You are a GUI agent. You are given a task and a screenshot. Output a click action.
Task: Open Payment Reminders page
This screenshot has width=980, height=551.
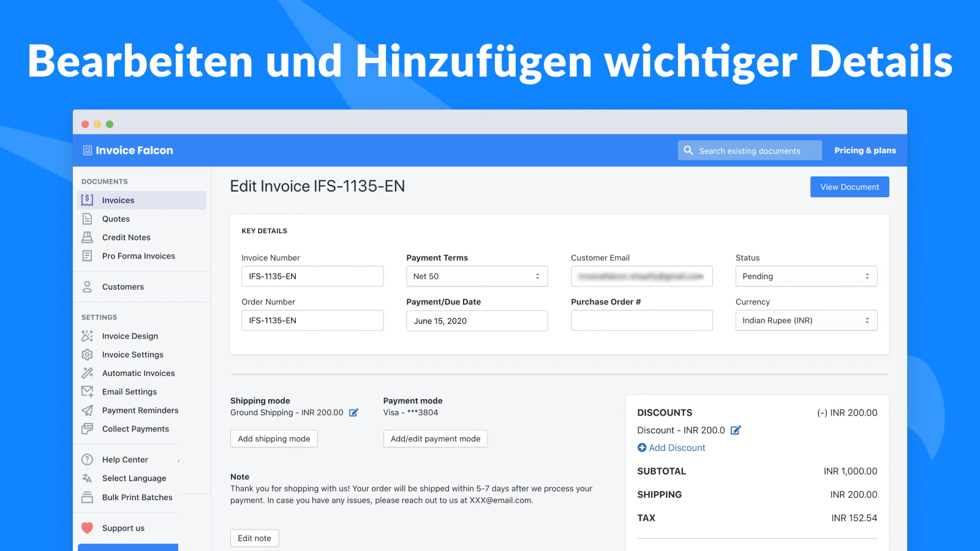coord(141,410)
